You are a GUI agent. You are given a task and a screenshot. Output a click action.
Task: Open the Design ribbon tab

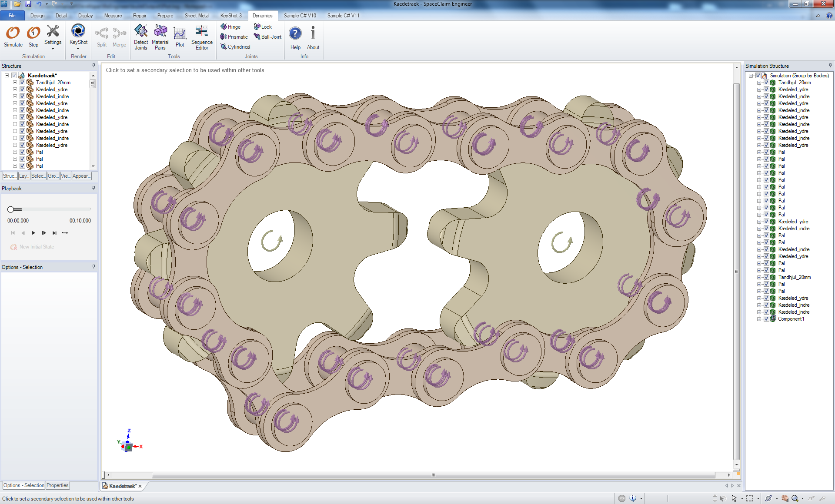37,15
